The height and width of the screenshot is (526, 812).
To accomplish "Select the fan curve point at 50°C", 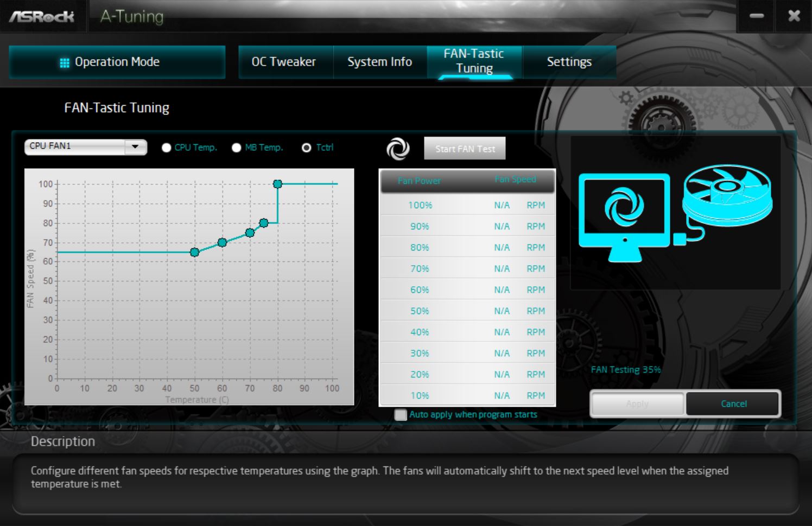I will pyautogui.click(x=194, y=252).
